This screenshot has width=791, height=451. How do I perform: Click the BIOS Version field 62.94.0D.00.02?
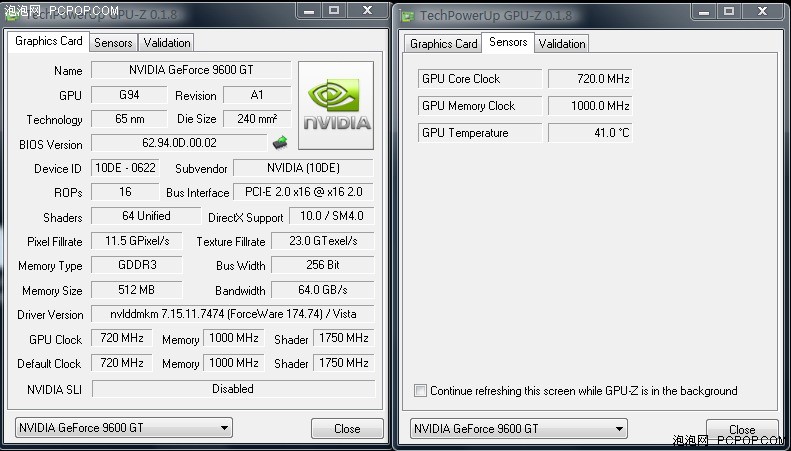pyautogui.click(x=179, y=143)
